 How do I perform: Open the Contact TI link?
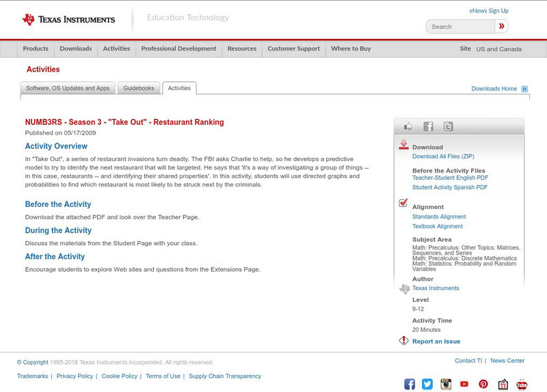click(468, 361)
